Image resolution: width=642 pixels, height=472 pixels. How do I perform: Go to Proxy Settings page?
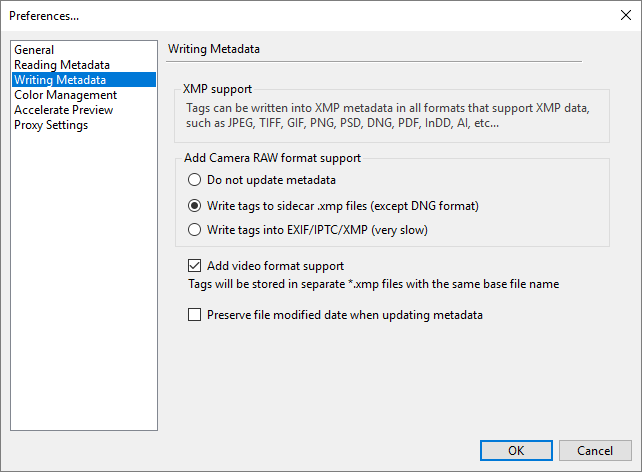pyautogui.click(x=51, y=125)
